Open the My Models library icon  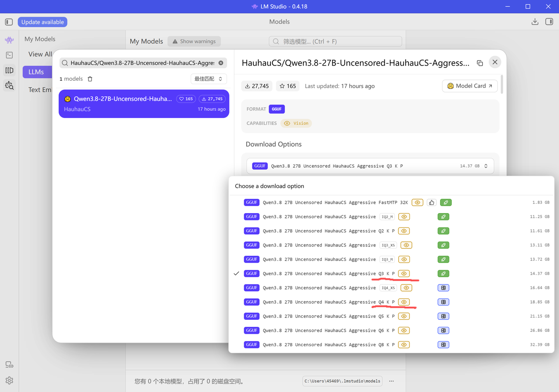coord(9,70)
